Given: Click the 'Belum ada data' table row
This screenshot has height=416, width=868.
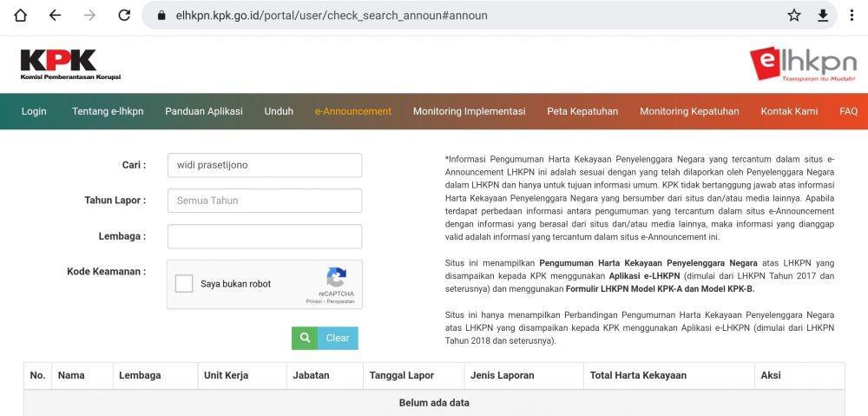Looking at the screenshot, I should (434, 403).
